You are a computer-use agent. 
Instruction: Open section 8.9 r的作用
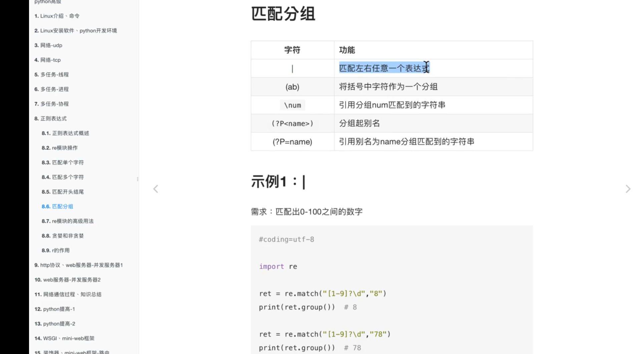(56, 251)
